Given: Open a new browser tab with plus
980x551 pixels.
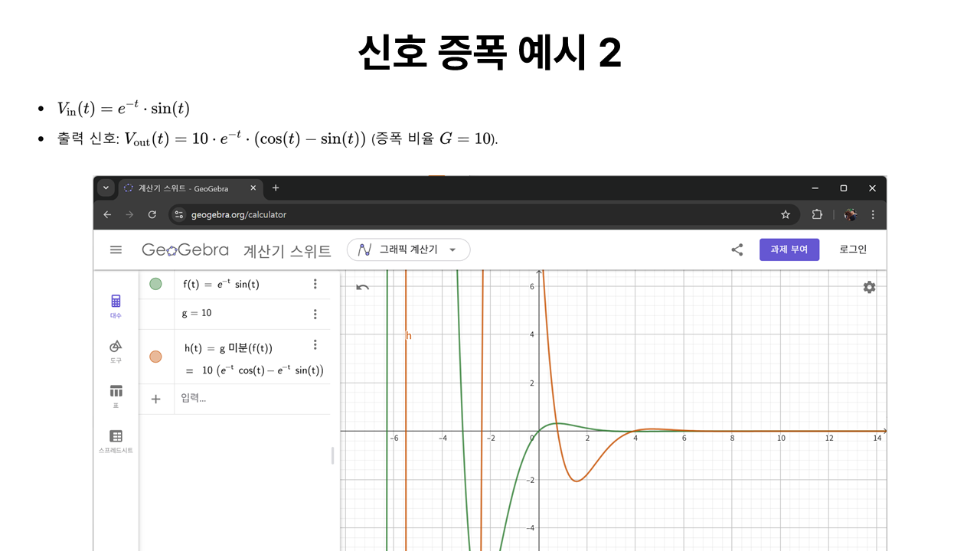Looking at the screenshot, I should pos(276,188).
